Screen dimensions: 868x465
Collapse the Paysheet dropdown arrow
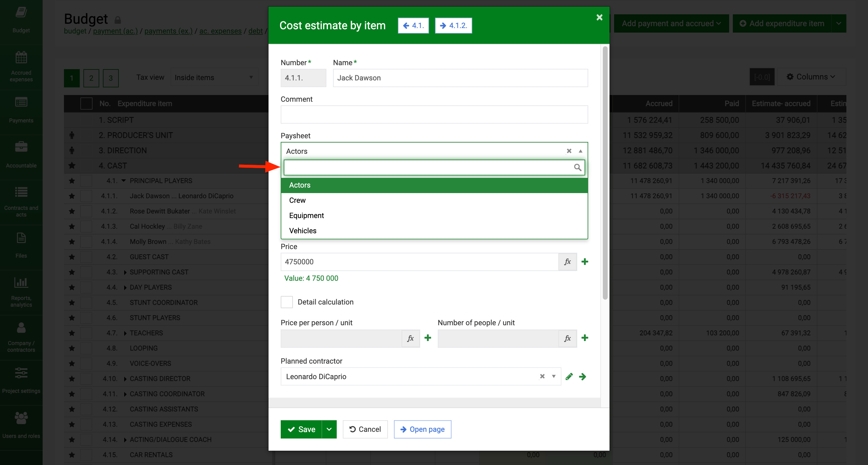[581, 151]
